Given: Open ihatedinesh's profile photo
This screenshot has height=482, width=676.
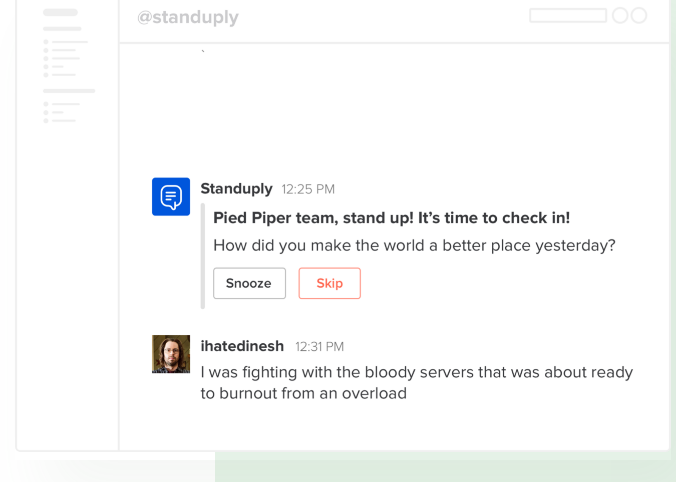Looking at the screenshot, I should tap(171, 354).
